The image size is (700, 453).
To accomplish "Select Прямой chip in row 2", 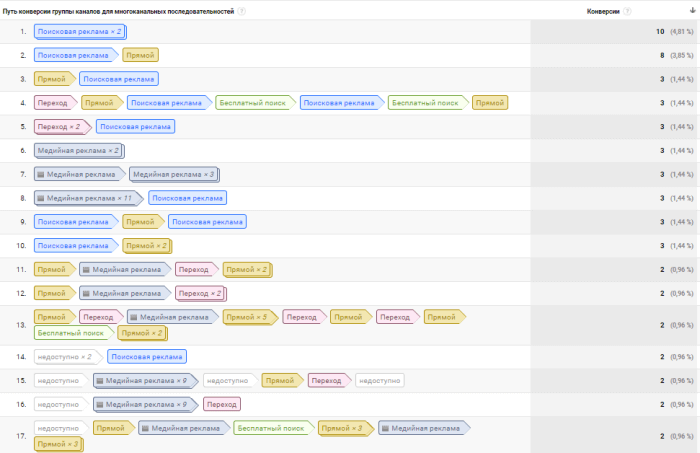I will click(x=140, y=55).
